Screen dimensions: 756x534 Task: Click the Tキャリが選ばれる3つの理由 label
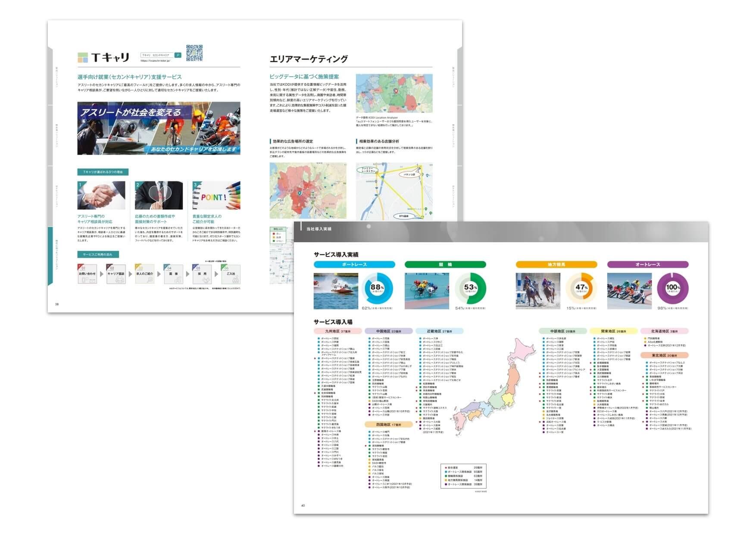(x=103, y=172)
